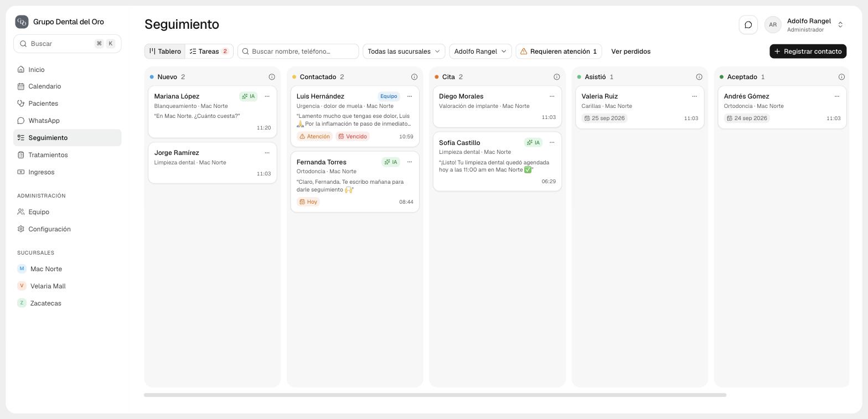Open Equipo administration page
The height and width of the screenshot is (419, 868).
click(x=67, y=212)
